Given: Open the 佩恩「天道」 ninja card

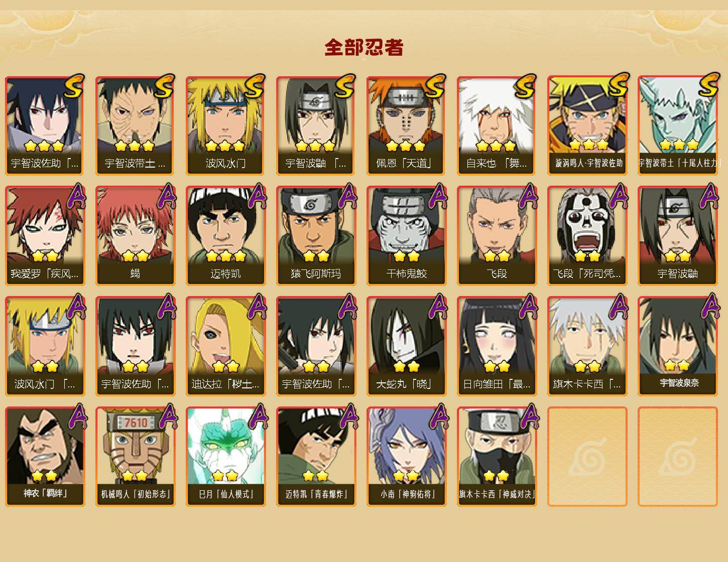Looking at the screenshot, I should 406,125.
